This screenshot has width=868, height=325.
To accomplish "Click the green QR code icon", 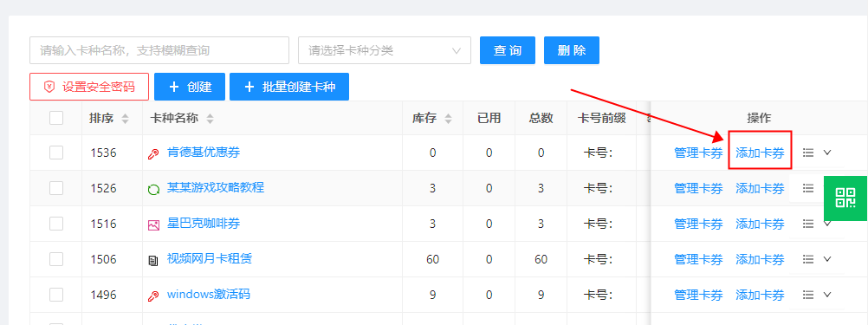I will (x=845, y=198).
